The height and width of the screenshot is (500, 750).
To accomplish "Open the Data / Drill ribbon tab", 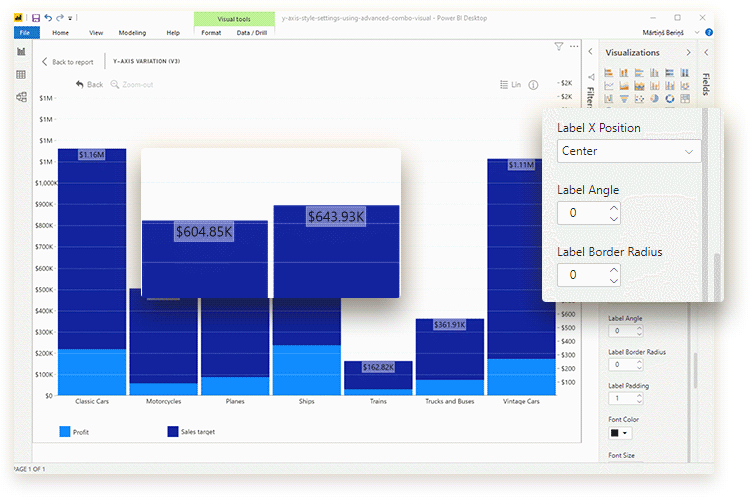I will pos(252,33).
